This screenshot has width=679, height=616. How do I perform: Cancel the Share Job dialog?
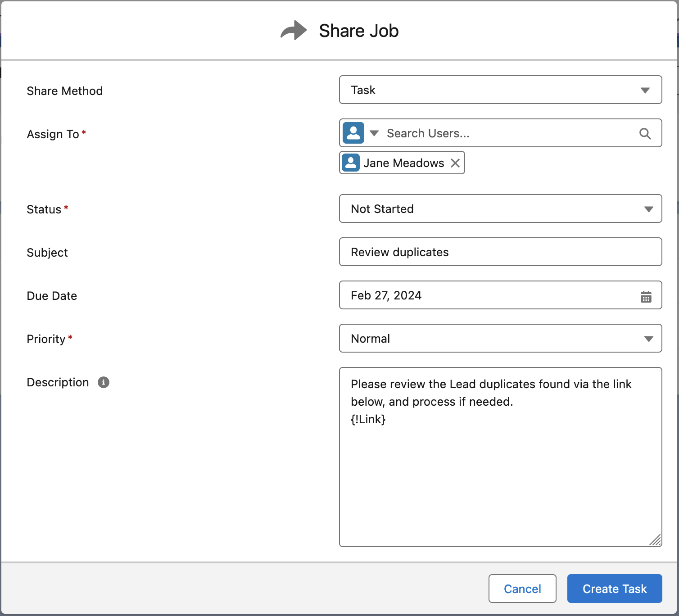click(522, 589)
